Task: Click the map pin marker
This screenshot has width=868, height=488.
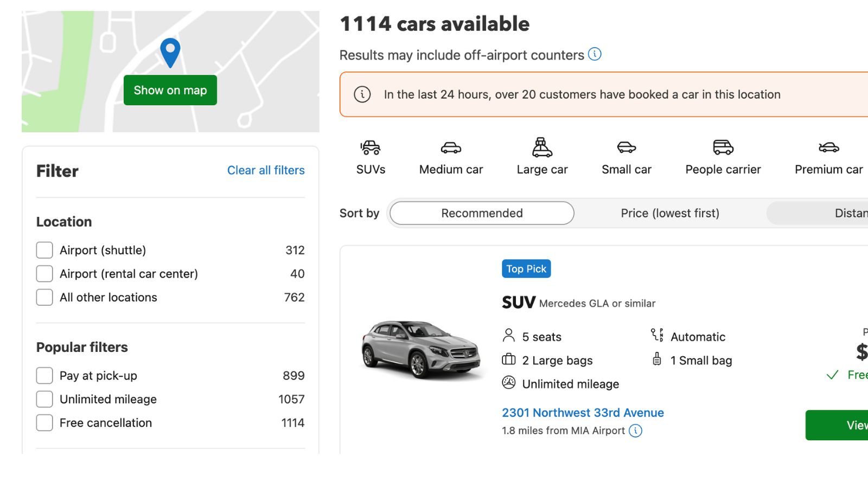Action: pos(170,52)
